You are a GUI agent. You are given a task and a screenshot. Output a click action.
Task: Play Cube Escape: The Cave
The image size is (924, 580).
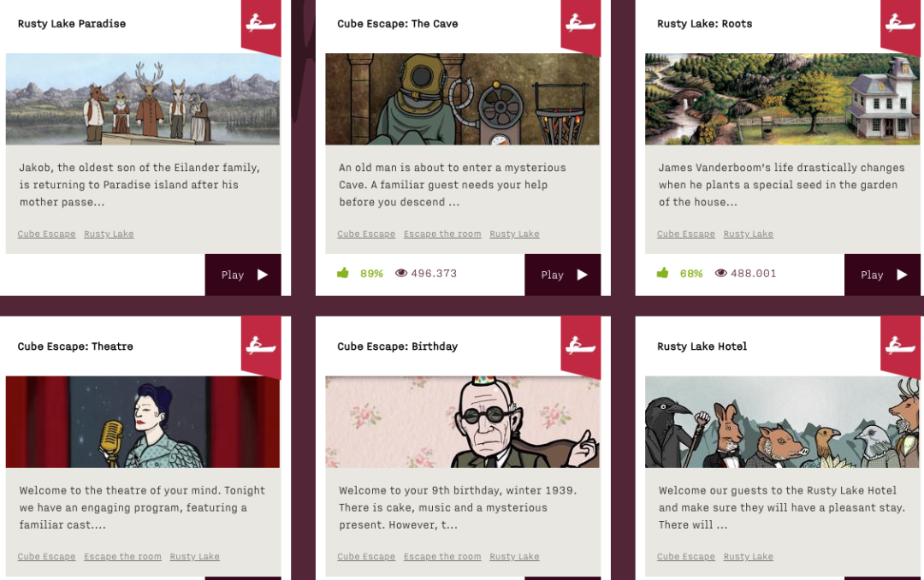(x=563, y=275)
